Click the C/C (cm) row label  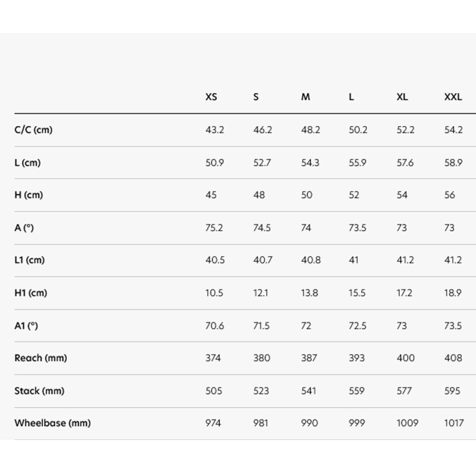point(33,130)
